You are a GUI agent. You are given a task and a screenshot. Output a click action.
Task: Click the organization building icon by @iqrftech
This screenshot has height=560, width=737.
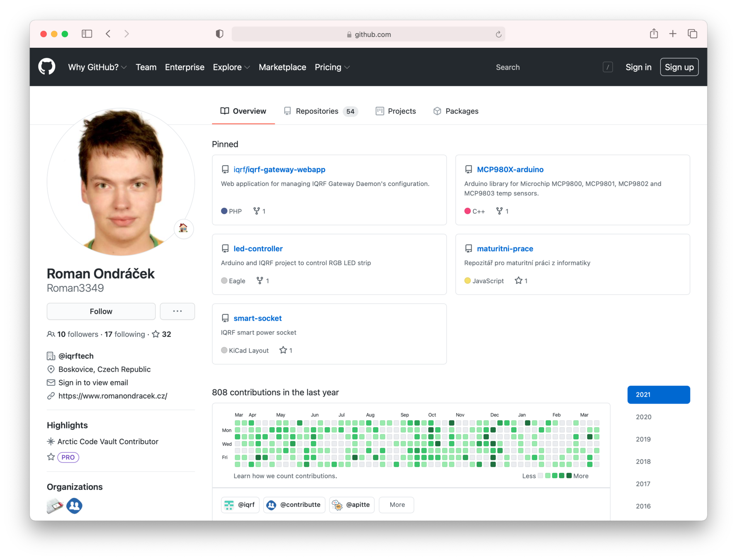pos(51,356)
